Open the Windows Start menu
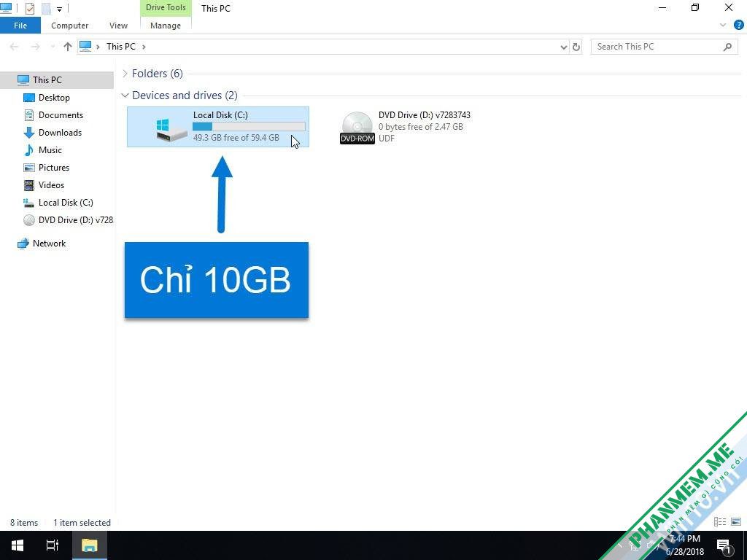747x560 pixels. [x=18, y=545]
